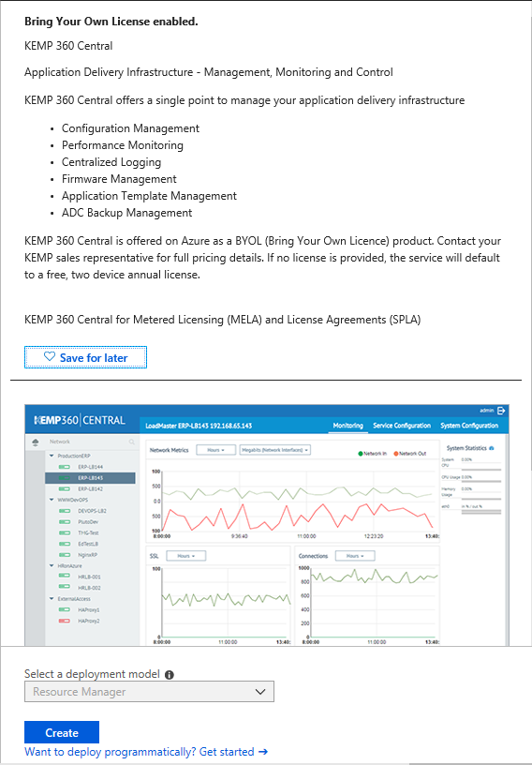Viewport: 532px width, 765px height.
Task: Select THG-Test in the preview tree
Action: point(88,532)
